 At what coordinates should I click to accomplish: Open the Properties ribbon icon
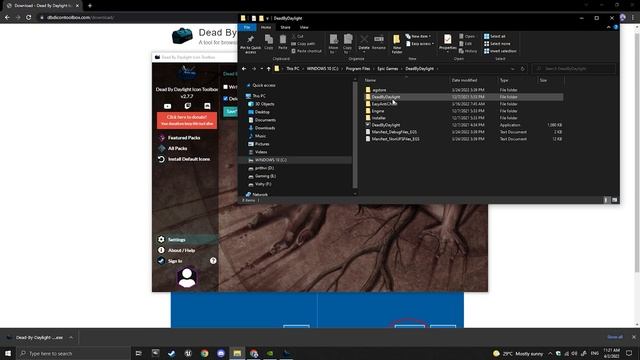448,43
